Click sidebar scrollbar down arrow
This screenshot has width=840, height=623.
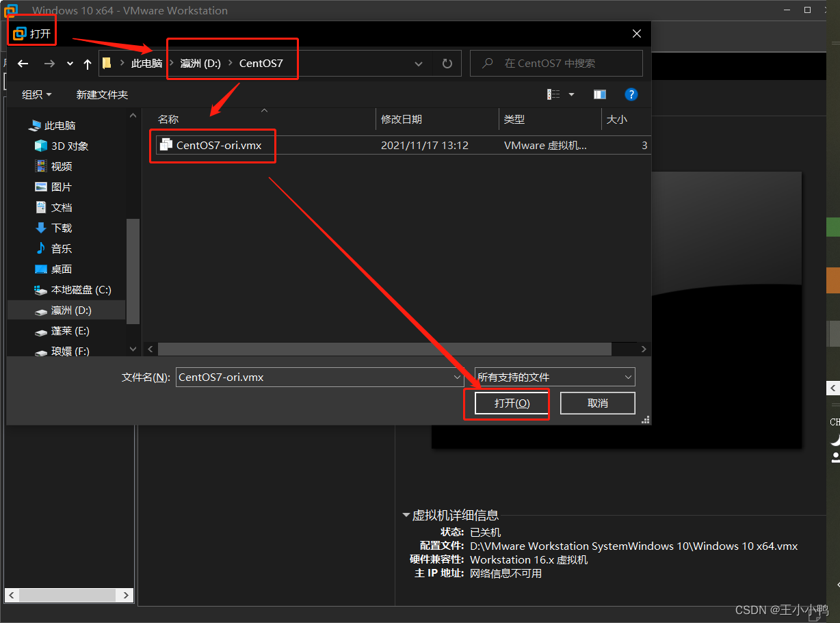133,349
